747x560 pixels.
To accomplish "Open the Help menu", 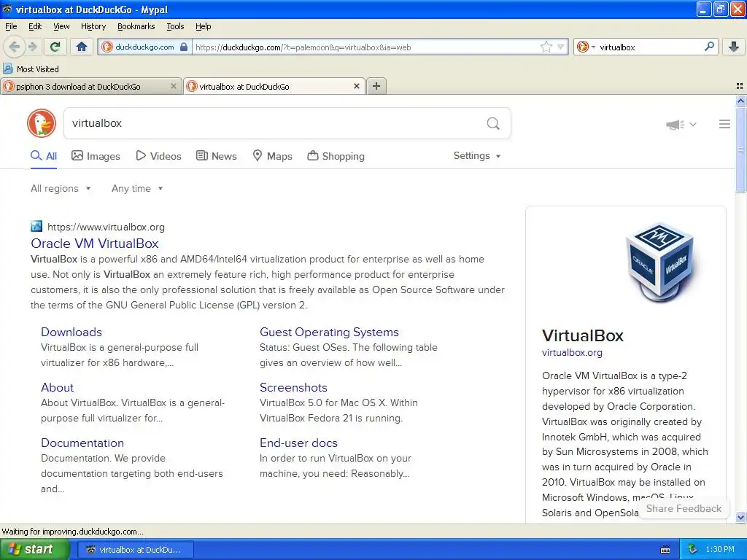I will [203, 26].
